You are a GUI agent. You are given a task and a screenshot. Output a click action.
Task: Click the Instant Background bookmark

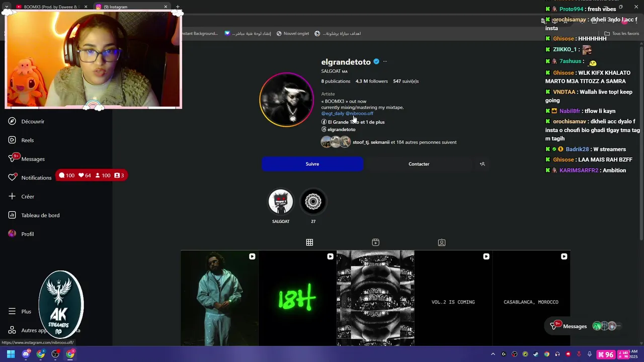point(200,34)
